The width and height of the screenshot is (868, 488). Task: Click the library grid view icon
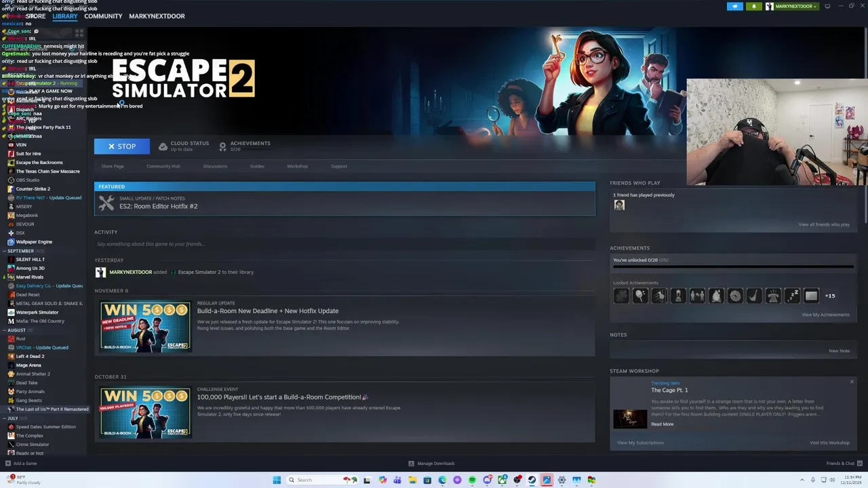[79, 33]
